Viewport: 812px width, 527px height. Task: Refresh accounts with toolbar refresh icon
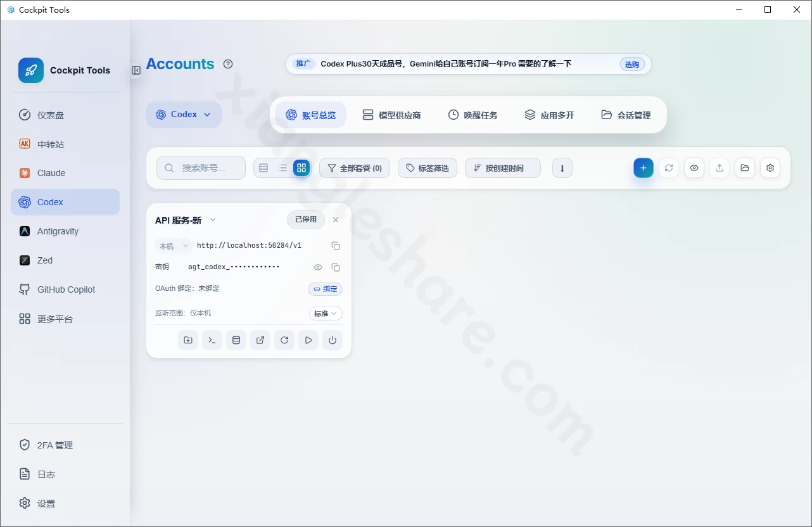pos(669,168)
